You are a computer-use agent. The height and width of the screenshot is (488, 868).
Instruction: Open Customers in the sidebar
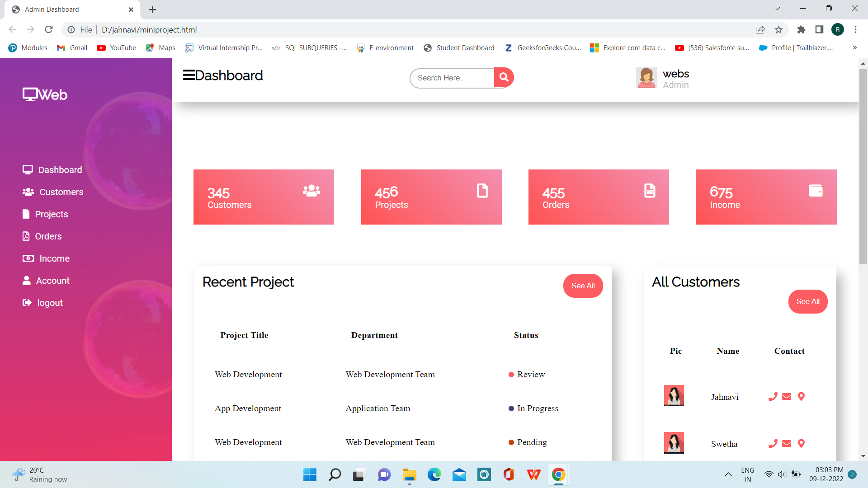coord(61,192)
